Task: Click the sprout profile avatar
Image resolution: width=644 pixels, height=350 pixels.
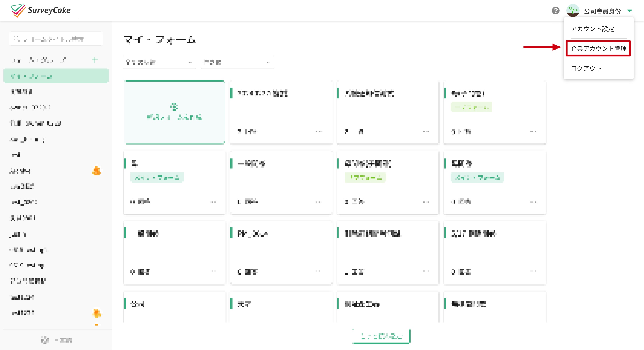Action: coord(573,11)
